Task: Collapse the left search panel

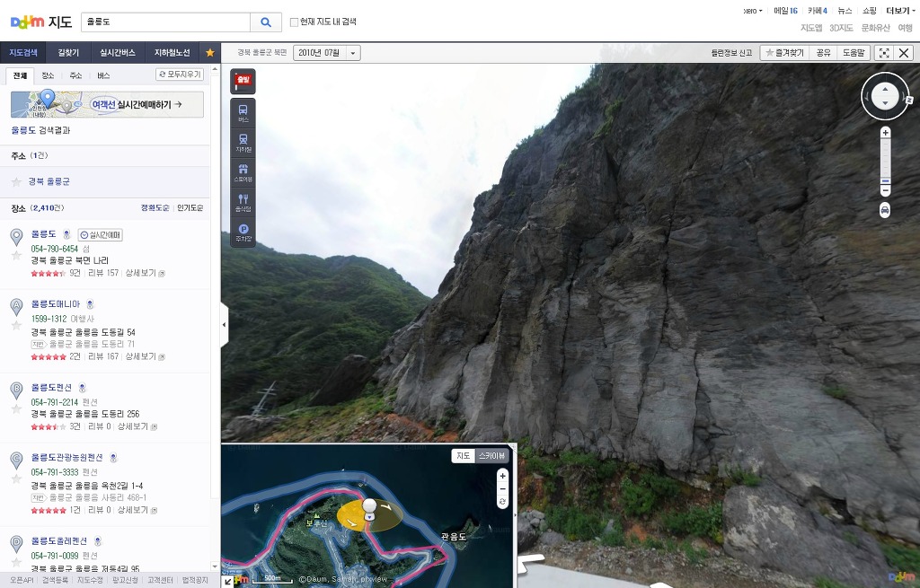Action: point(224,324)
